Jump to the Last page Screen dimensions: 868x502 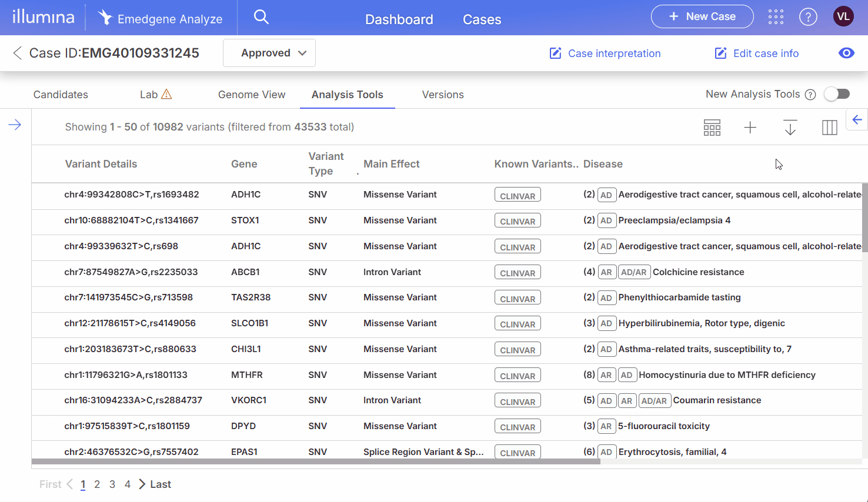click(161, 484)
